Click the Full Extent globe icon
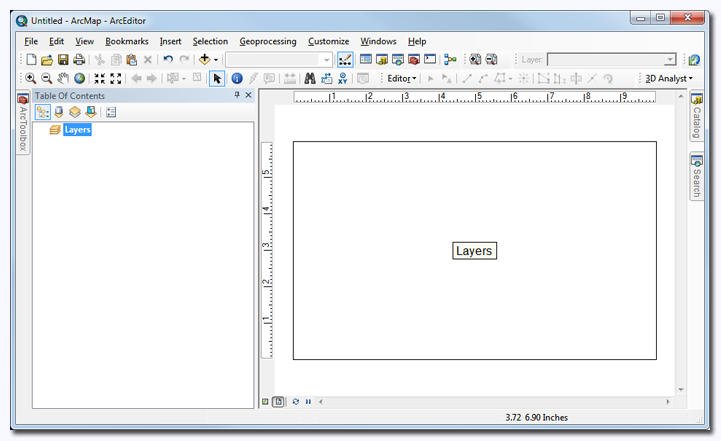721x441 pixels. click(79, 78)
